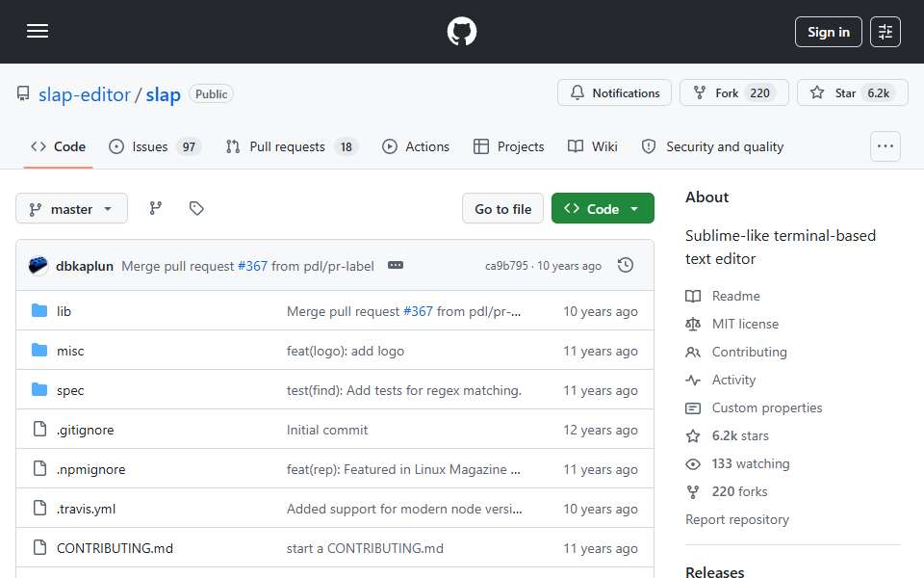Go to GitHub homepage via Octocat logo

tap(461, 31)
